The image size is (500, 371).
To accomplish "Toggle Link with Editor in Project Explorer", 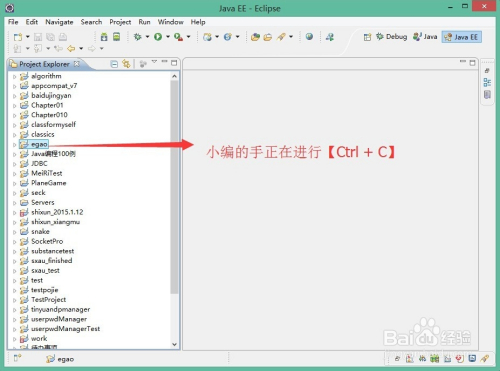I will point(126,63).
